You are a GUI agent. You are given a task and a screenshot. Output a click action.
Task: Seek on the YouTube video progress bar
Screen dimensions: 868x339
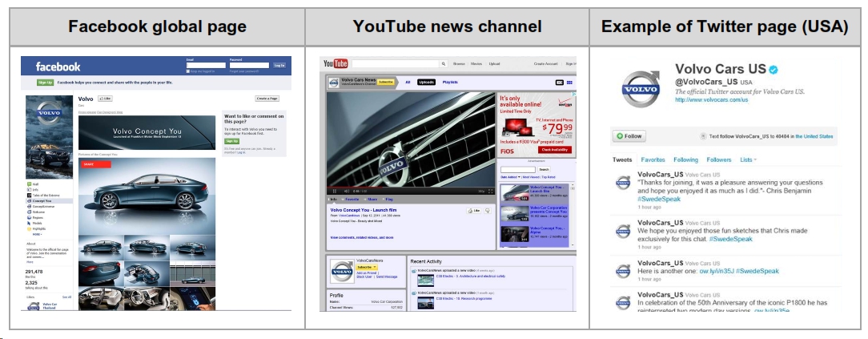pyautogui.click(x=412, y=187)
